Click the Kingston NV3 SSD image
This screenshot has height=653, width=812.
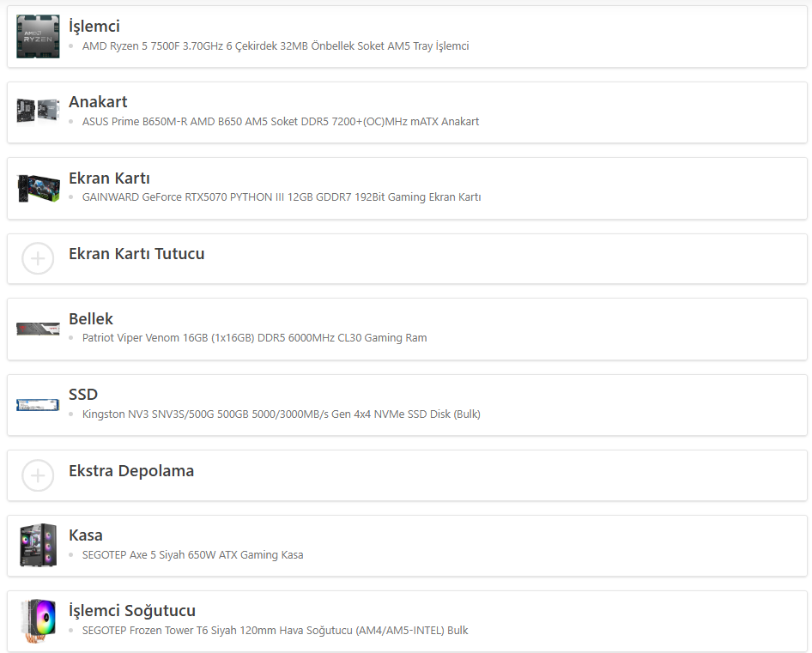click(38, 404)
